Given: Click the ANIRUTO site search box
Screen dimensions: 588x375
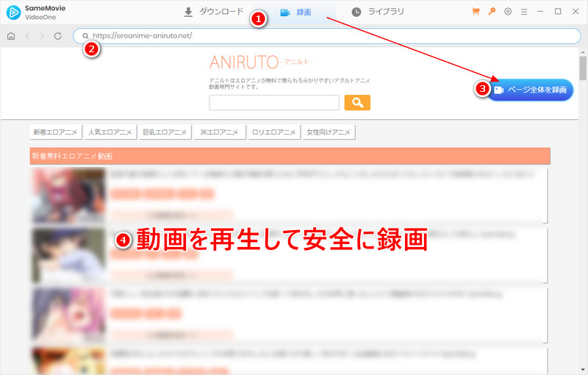Looking at the screenshot, I should [274, 103].
